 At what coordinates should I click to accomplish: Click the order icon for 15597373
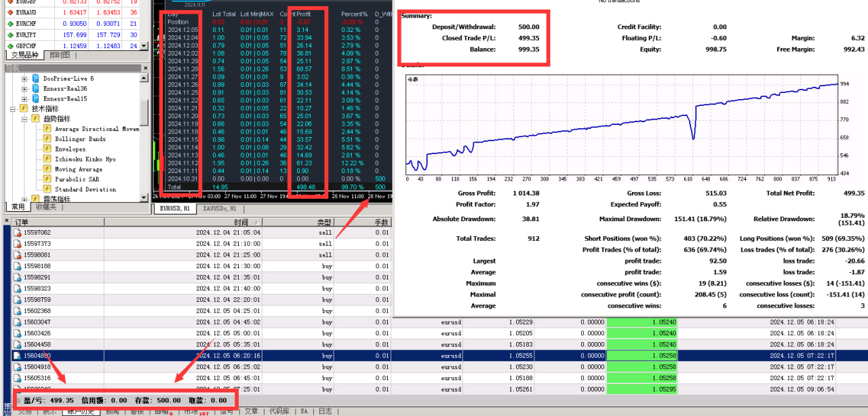click(x=17, y=244)
